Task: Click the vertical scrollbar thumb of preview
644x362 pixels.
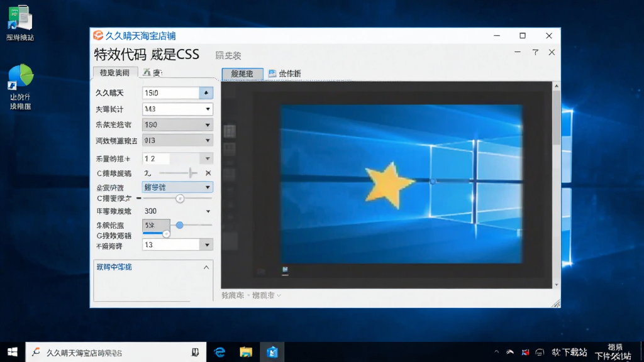Action: coord(557,118)
